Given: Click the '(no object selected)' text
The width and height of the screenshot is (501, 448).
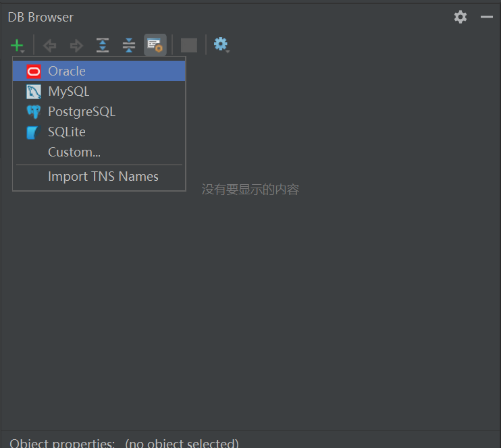Looking at the screenshot, I should [182, 443].
